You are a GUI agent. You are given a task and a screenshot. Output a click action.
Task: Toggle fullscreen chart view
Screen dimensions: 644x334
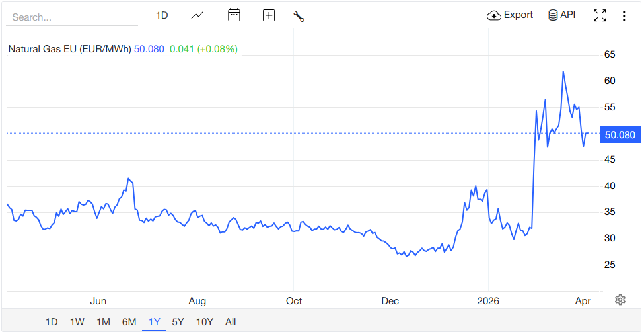click(x=600, y=15)
